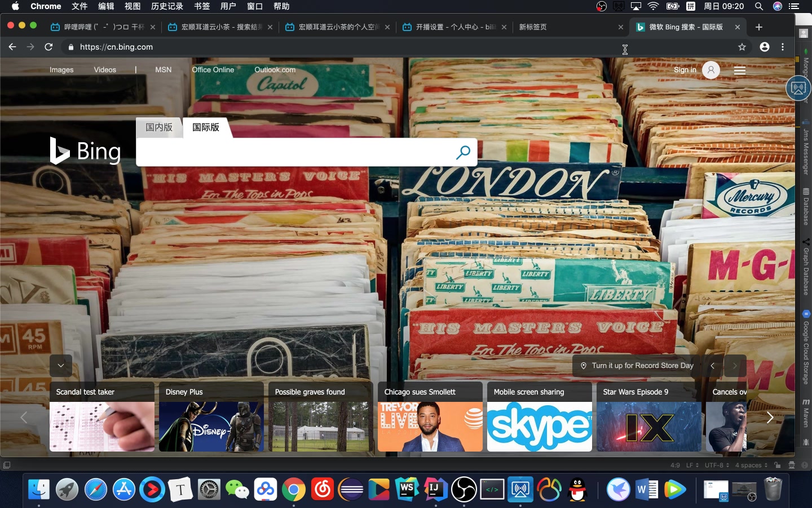Open Chicago sues Smollett card
Image resolution: width=812 pixels, height=508 pixels.
tap(430, 417)
